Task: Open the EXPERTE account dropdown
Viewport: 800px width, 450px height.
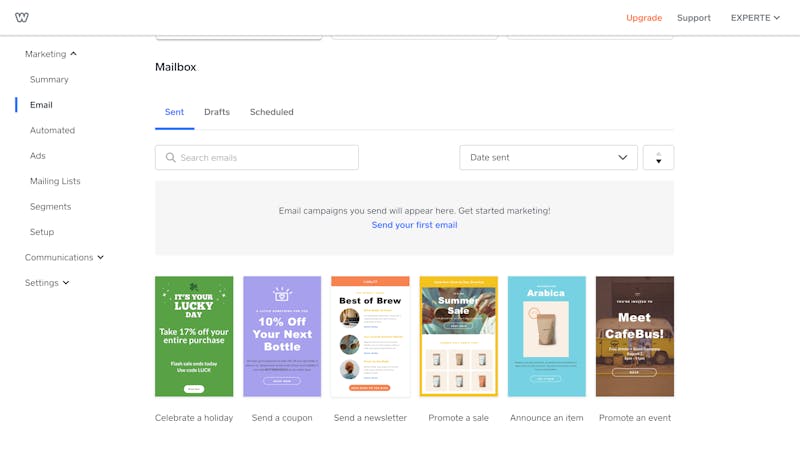Action: point(755,18)
